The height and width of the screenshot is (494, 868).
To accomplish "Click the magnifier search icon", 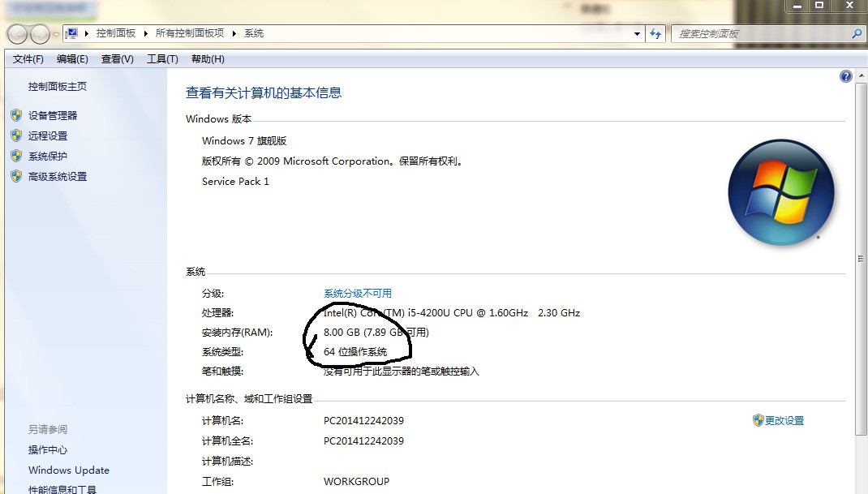I will pos(857,34).
